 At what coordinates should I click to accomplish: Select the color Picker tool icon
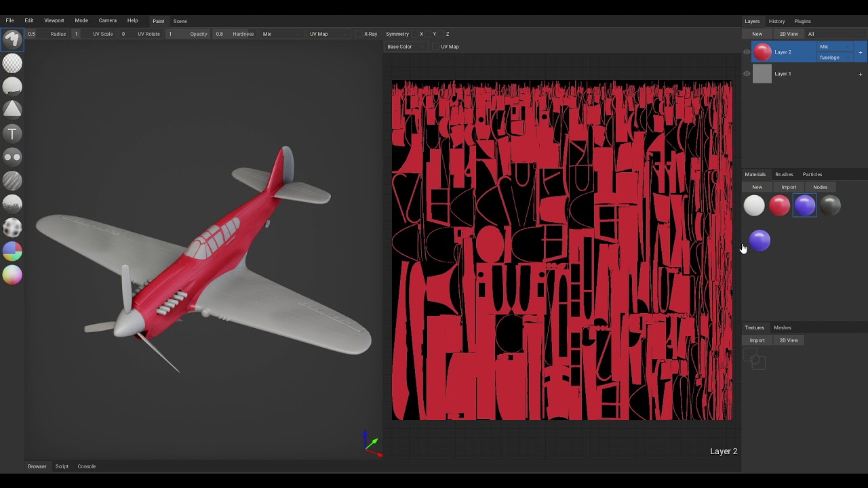point(12,274)
